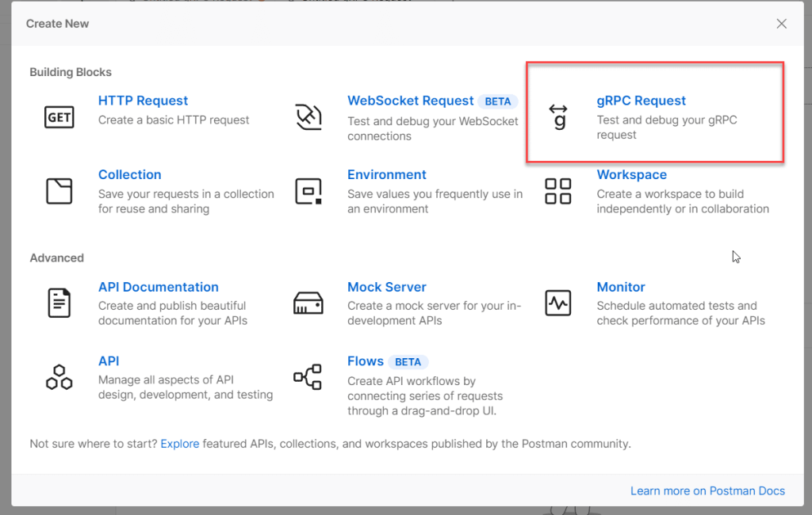Click 'Create and publish beautiful documentation' description
812x515 pixels.
pos(172,313)
